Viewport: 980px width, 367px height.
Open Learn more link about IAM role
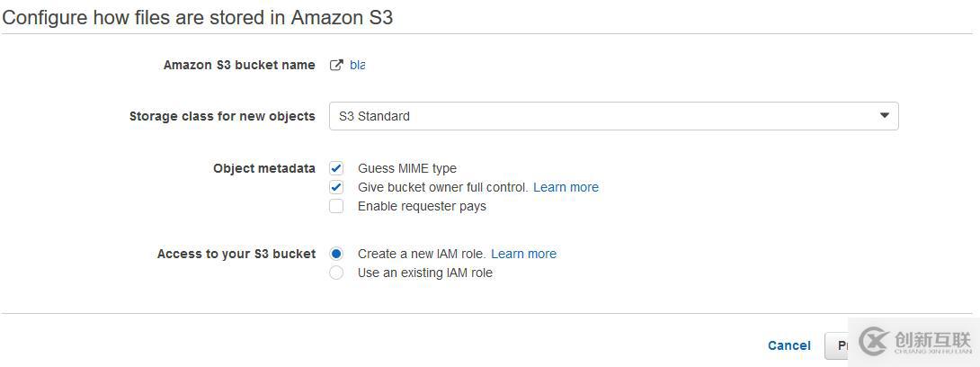523,254
